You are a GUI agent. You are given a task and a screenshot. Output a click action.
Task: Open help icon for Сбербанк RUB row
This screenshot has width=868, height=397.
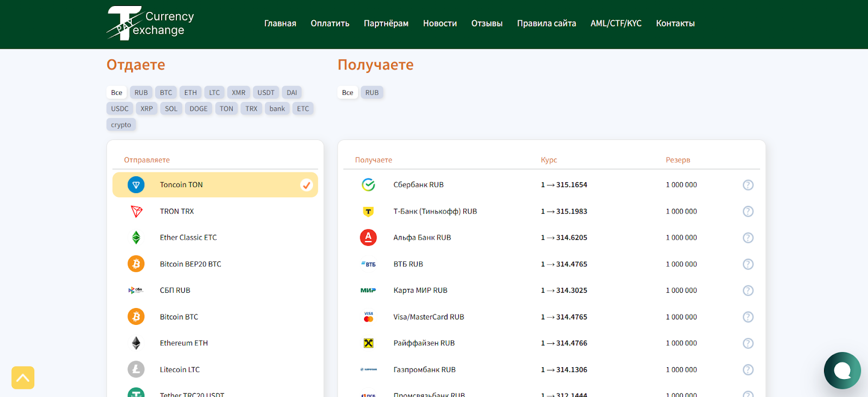point(748,185)
